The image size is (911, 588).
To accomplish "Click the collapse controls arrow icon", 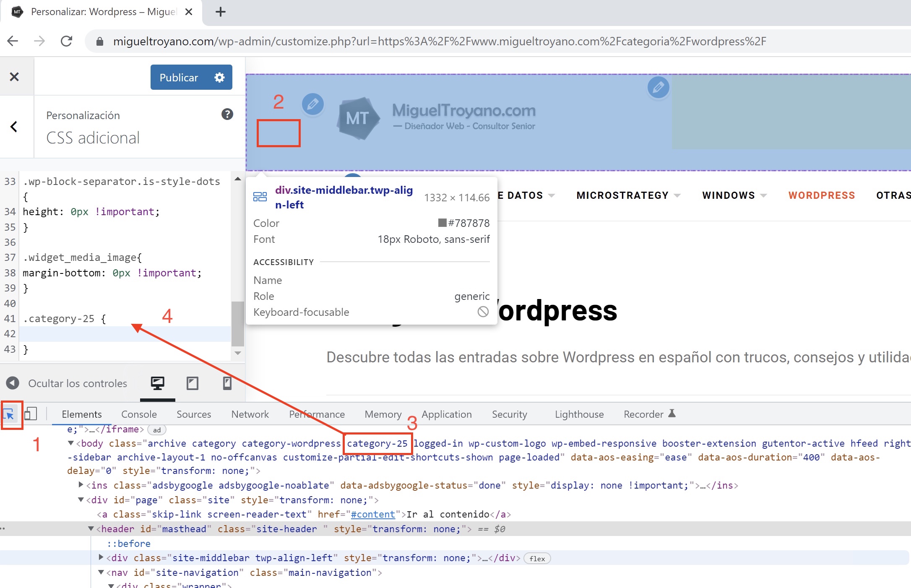I will click(13, 383).
